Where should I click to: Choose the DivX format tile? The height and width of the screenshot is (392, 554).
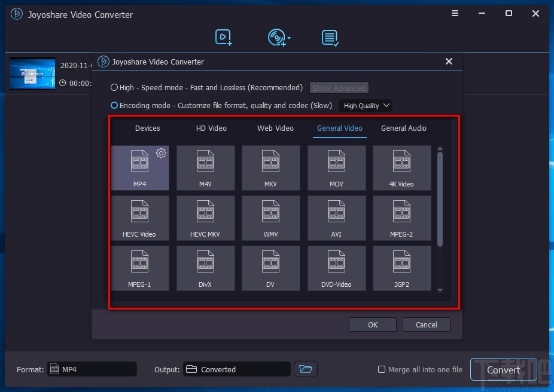pyautogui.click(x=205, y=268)
